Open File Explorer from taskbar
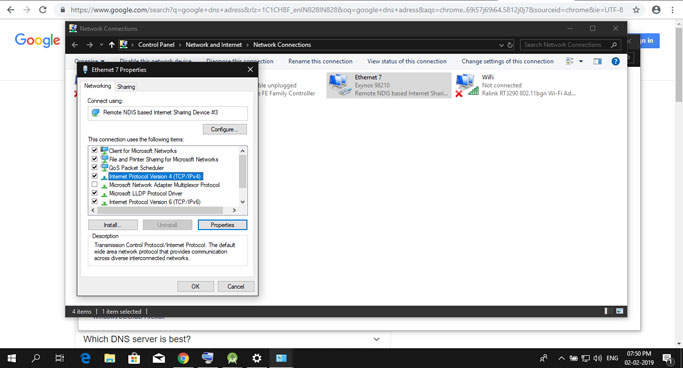Viewport: 683px width, 368px height. click(x=109, y=358)
